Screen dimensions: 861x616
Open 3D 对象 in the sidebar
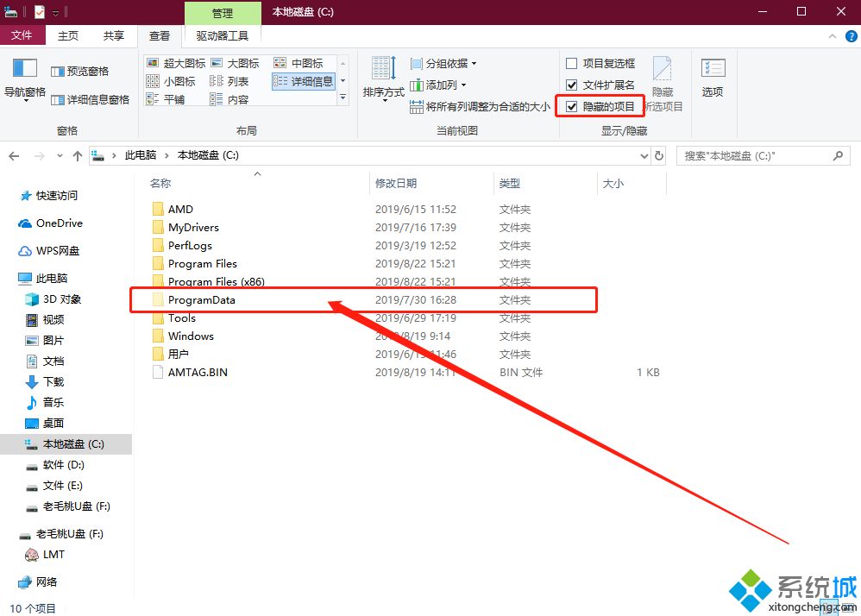pyautogui.click(x=53, y=299)
